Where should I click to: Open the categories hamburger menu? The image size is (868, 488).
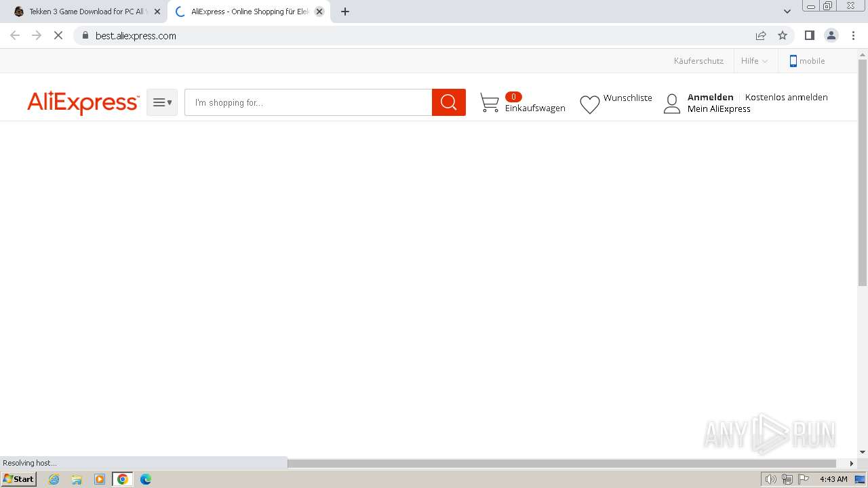[162, 102]
